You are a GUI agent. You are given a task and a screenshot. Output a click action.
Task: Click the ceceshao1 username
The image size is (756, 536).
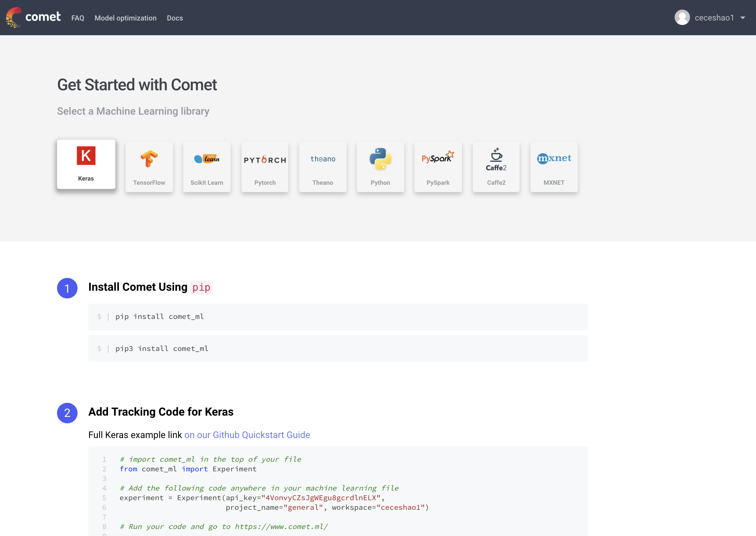click(714, 18)
